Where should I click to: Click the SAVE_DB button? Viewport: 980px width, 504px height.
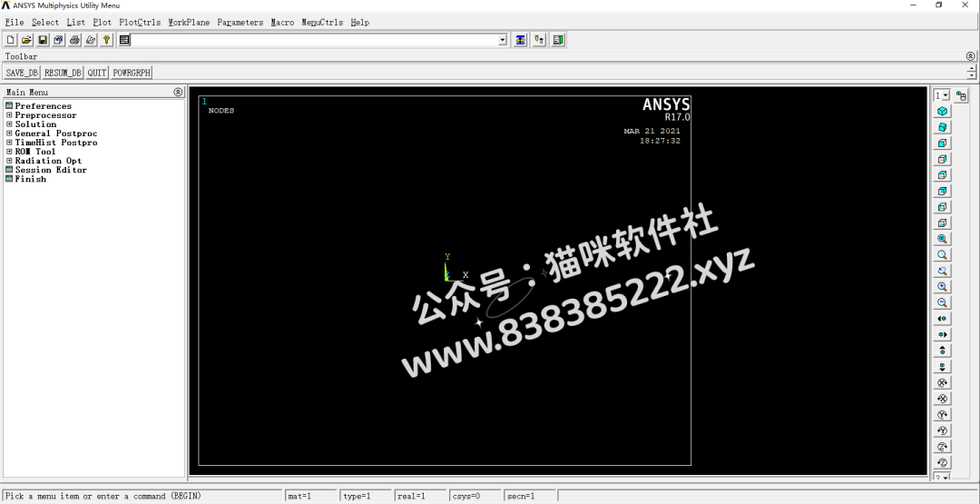point(23,74)
